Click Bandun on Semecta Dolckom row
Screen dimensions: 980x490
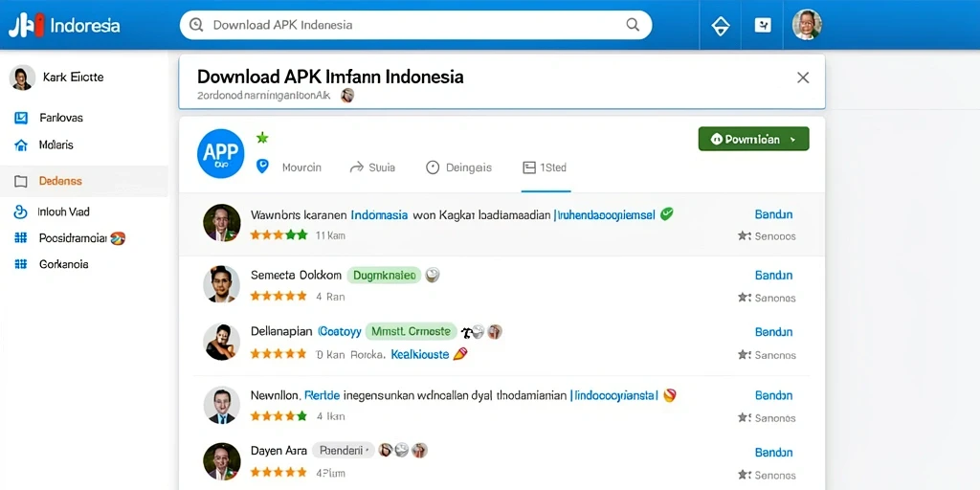click(773, 275)
